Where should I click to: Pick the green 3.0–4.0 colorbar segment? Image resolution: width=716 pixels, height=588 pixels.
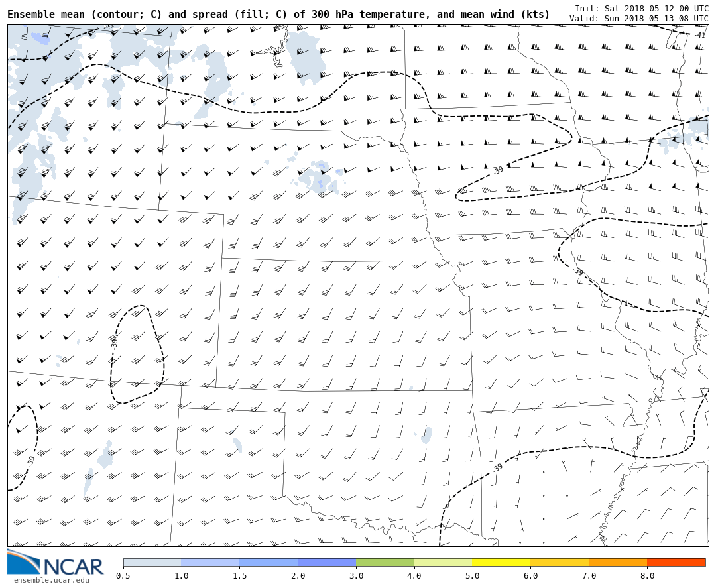[385, 562]
